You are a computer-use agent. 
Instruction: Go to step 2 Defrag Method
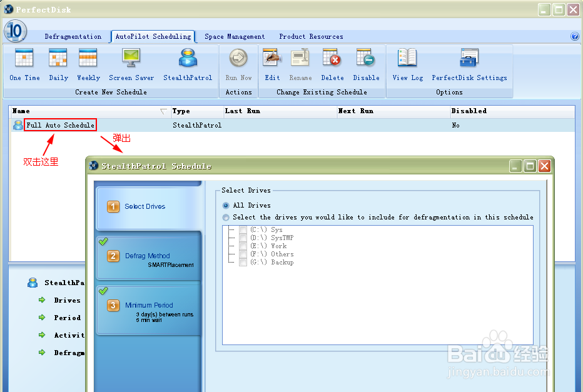coord(149,257)
